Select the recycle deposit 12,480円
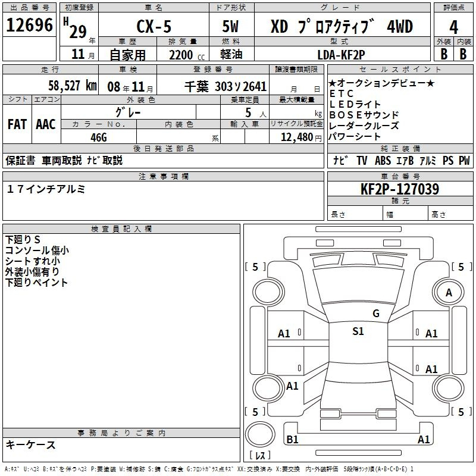Image resolution: width=476 pixels, height=476 pixels. pyautogui.click(x=301, y=137)
